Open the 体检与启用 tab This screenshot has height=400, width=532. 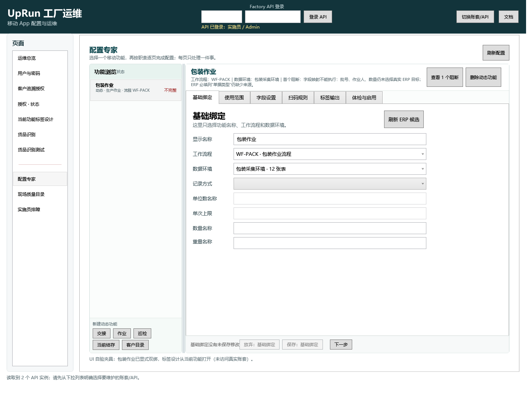364,98
